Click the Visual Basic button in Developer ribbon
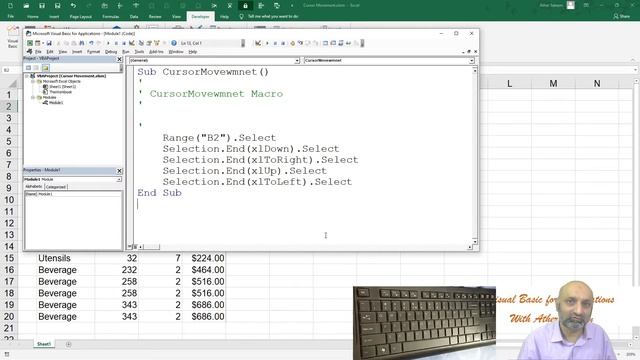Image resolution: width=640 pixels, height=360 pixels. click(13, 38)
